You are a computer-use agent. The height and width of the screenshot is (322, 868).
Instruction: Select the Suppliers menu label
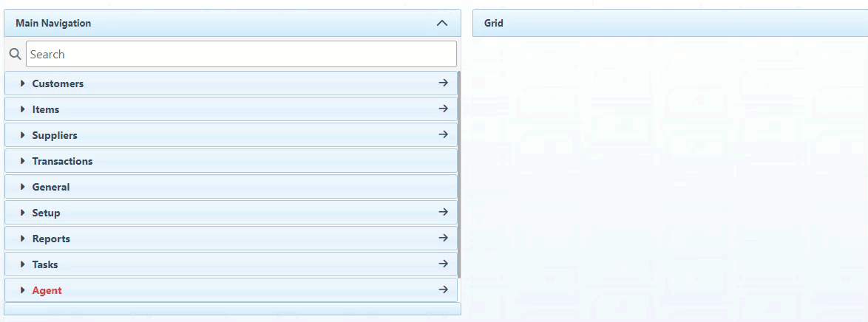55,135
